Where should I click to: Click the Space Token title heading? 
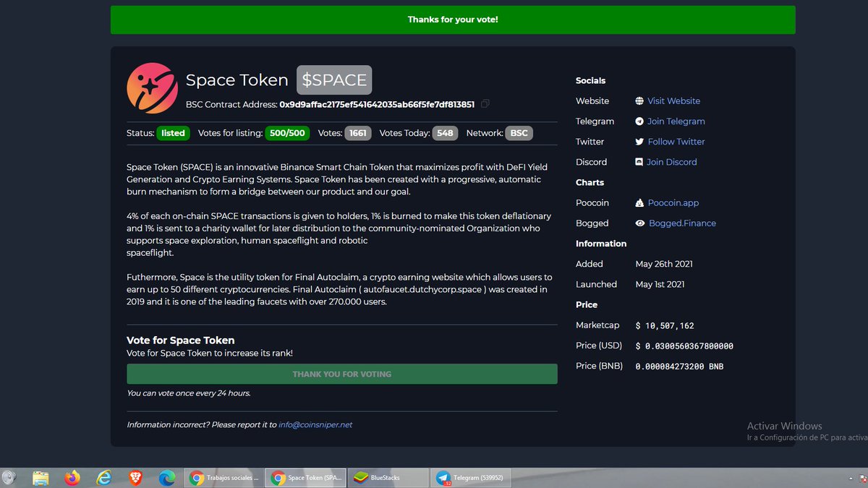coord(237,80)
